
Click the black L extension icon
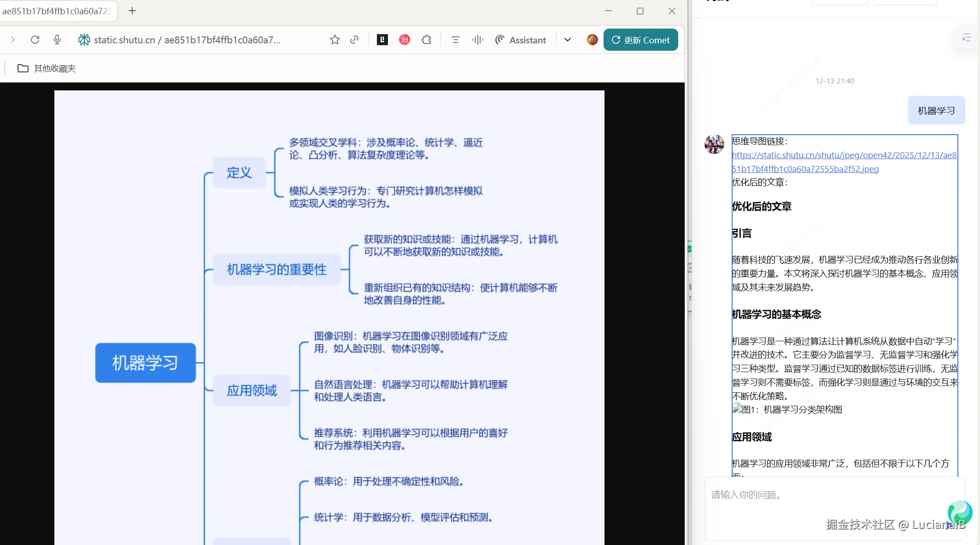pyautogui.click(x=382, y=40)
